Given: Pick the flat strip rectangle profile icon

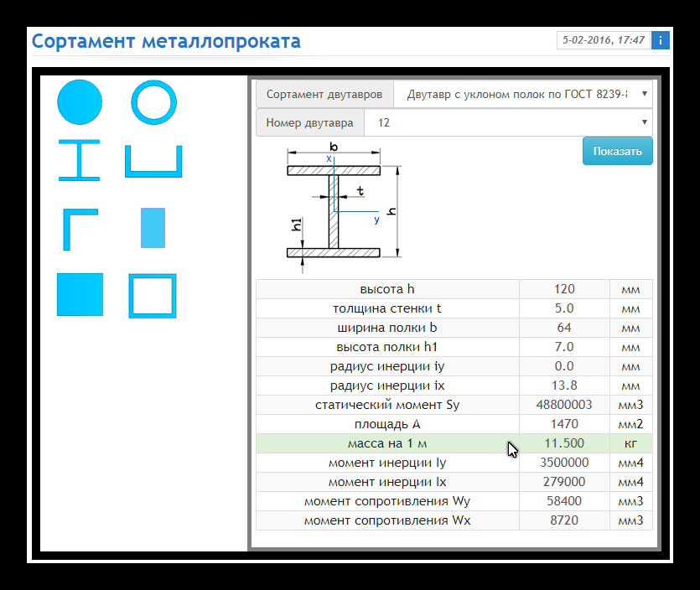Looking at the screenshot, I should point(153,228).
